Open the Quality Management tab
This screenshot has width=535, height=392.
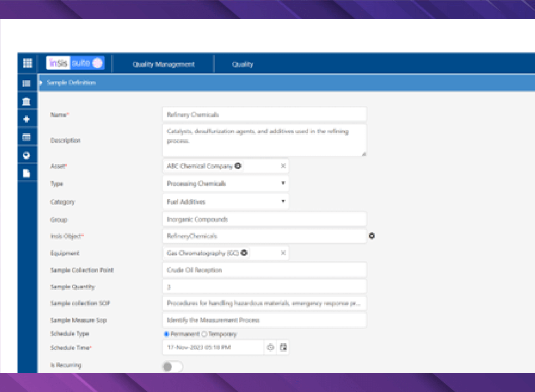click(x=163, y=64)
